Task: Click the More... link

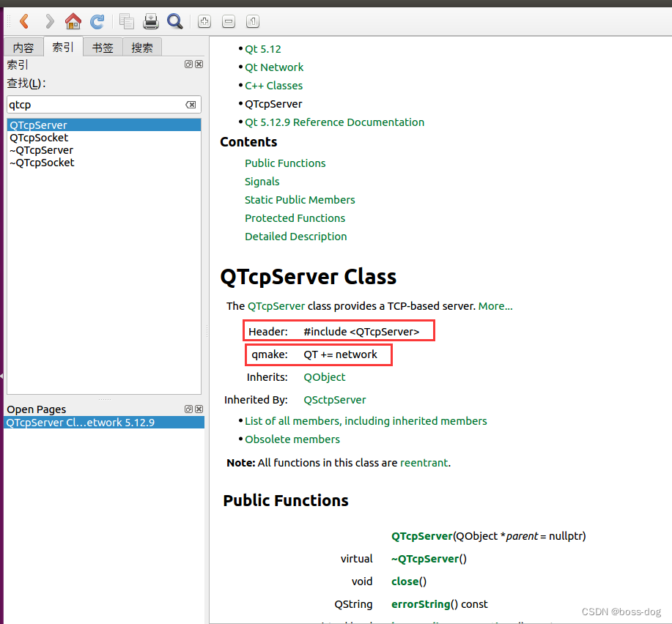Action: 495,306
